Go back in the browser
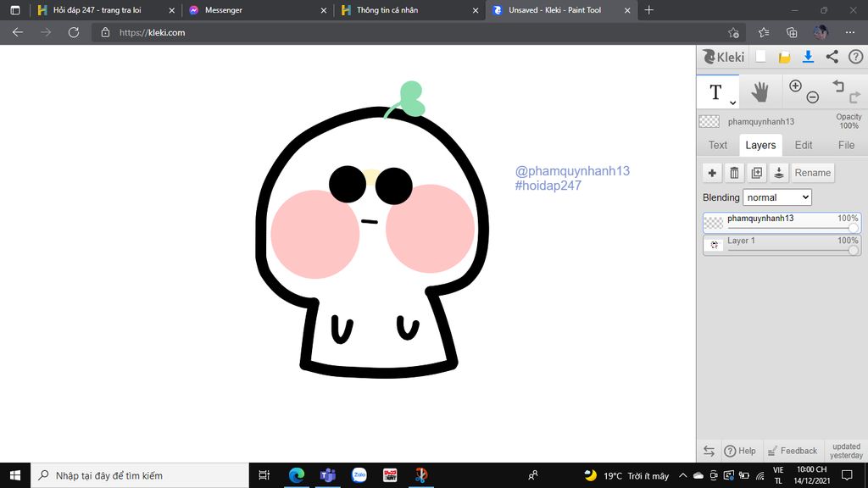The image size is (868, 488). [x=18, y=33]
